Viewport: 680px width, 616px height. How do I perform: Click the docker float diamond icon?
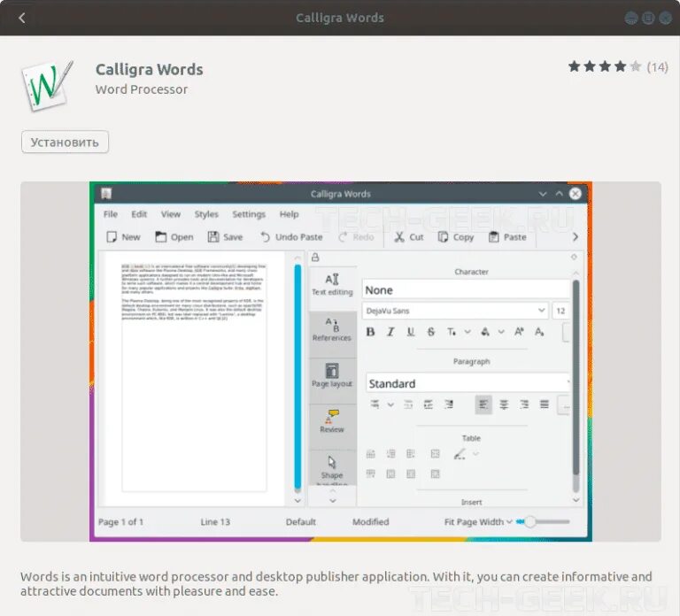point(574,257)
